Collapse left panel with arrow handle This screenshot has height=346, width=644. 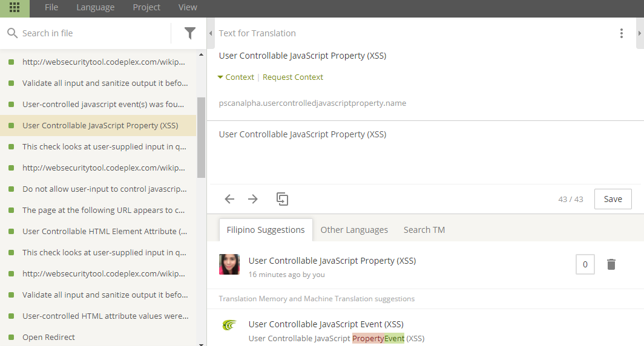(210, 33)
